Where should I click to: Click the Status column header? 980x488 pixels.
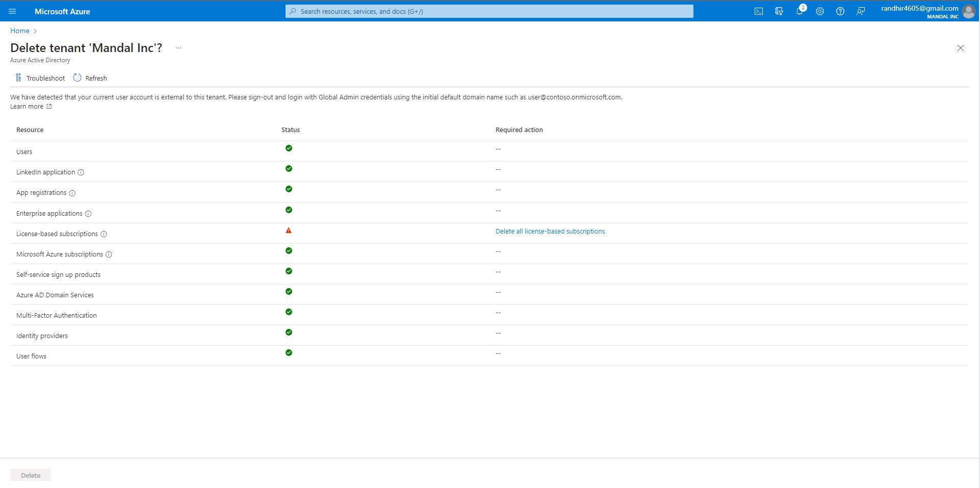click(x=291, y=130)
